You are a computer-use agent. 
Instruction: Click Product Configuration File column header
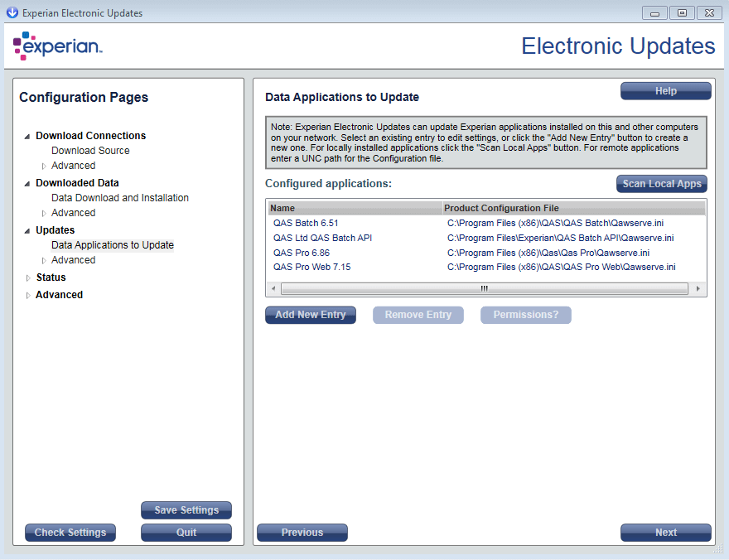(572, 208)
